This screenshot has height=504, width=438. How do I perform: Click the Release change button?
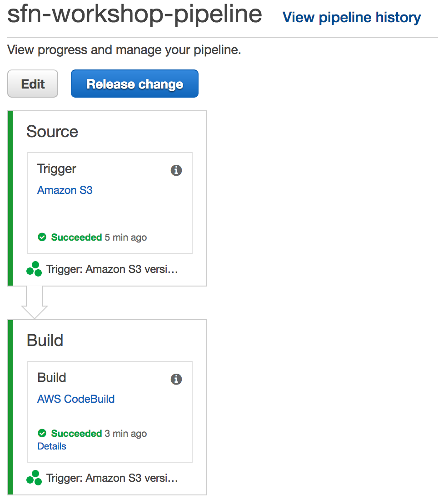coord(135,84)
